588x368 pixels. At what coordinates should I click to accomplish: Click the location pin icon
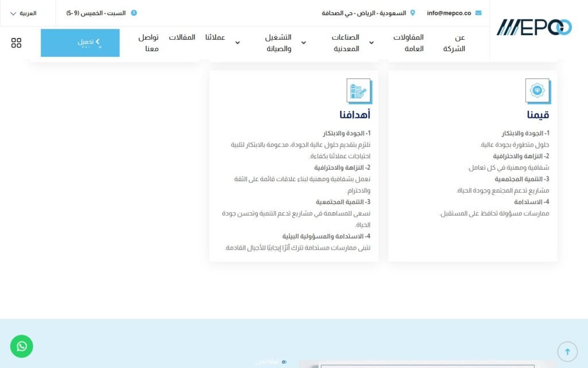coord(412,13)
